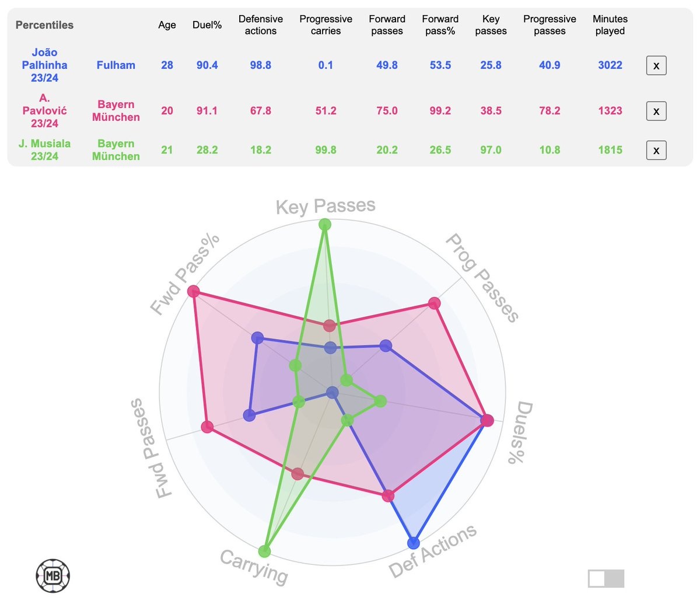700x611 pixels.
Task: Remove the J. Musiala row
Action: (656, 150)
